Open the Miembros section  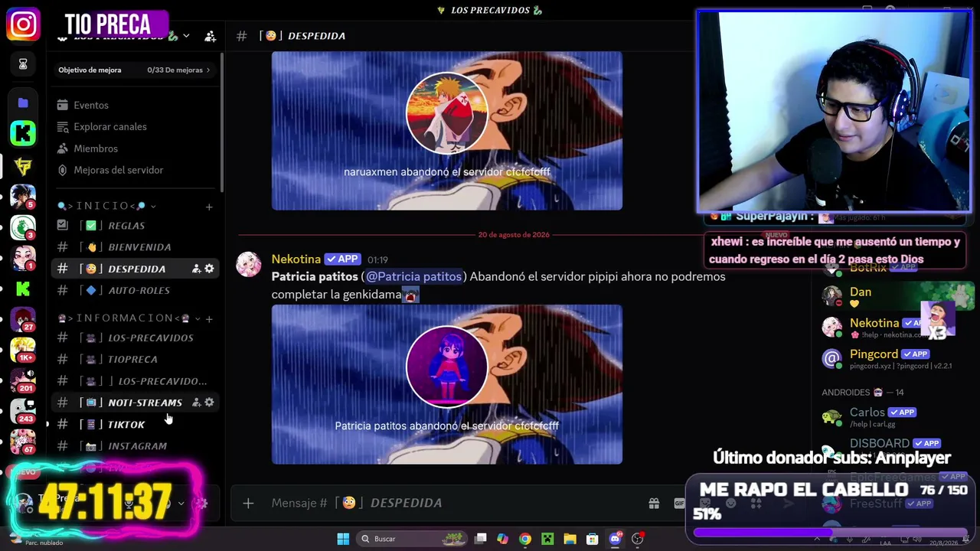pos(135,148)
